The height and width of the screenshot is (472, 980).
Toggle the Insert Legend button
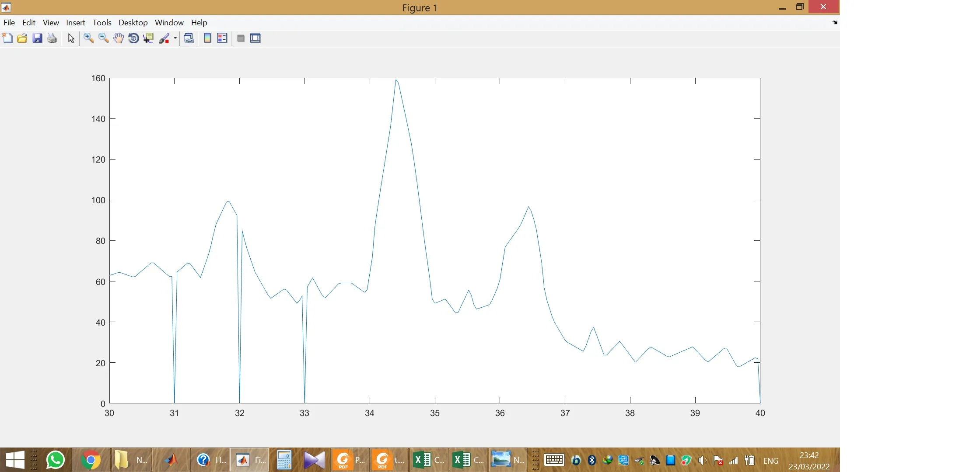click(x=222, y=38)
